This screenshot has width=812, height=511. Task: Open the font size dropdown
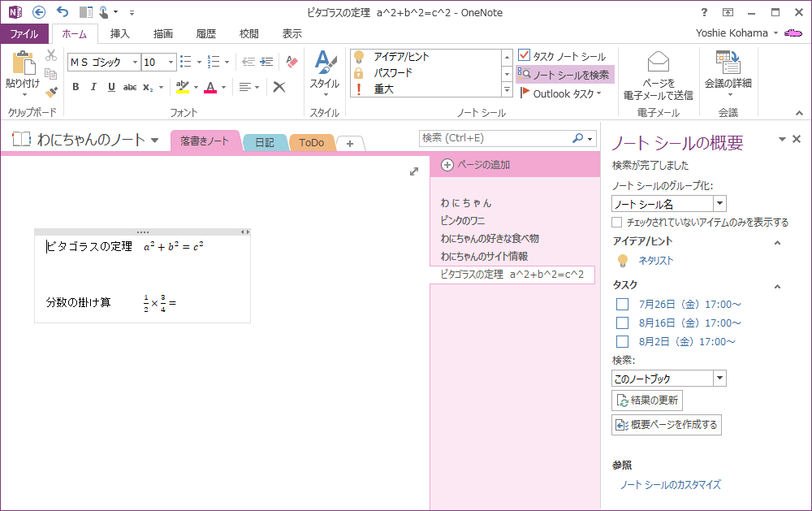(171, 63)
